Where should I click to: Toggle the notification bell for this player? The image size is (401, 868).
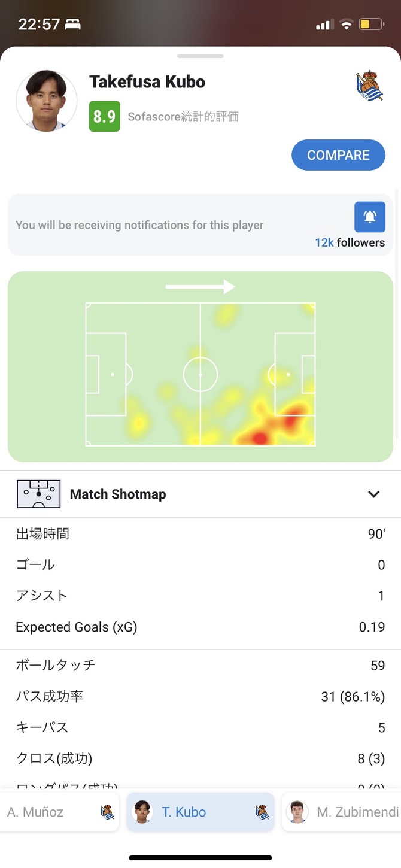click(x=369, y=217)
